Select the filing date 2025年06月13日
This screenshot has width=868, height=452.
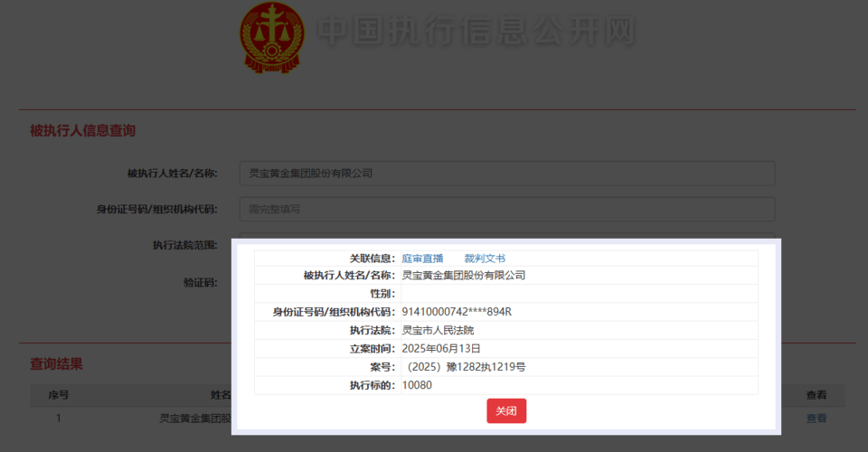click(441, 349)
